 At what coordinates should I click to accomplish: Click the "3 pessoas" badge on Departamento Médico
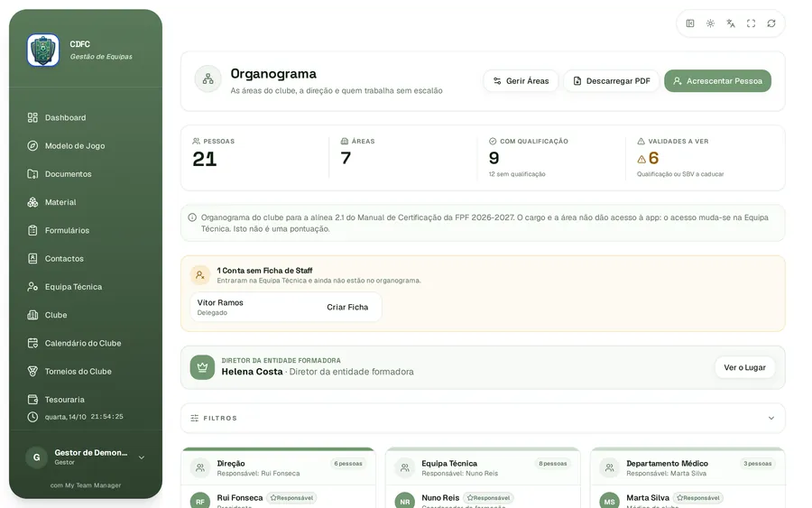[x=758, y=464]
